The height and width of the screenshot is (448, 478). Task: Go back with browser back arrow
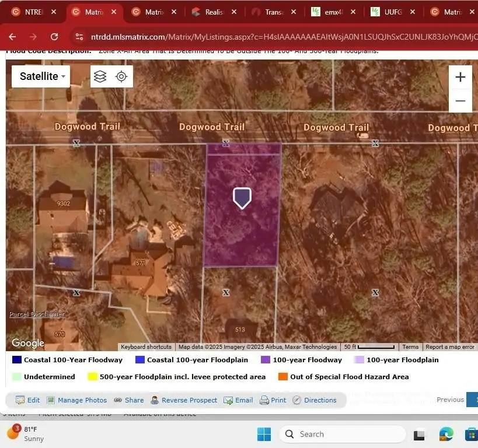(12, 37)
